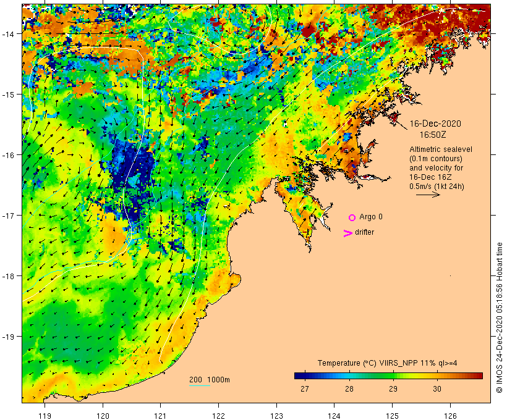Click the 0.5m/s velocity scale arrow
507x420 pixels.
tap(428, 195)
